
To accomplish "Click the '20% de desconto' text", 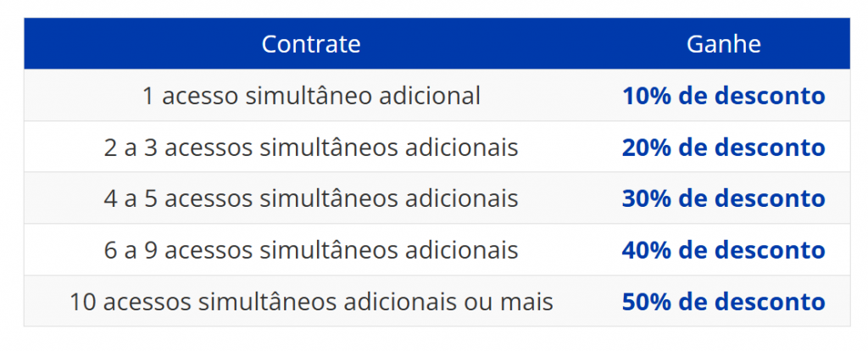I will click(723, 148).
